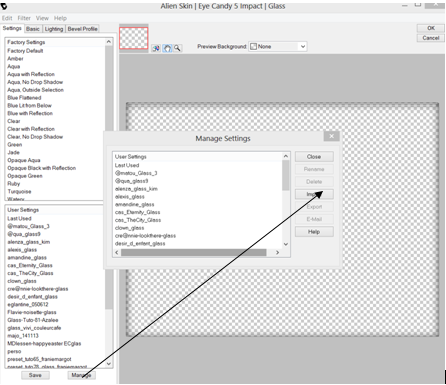Close Manage Settings with the X icon
The height and width of the screenshot is (385, 446).
click(x=331, y=136)
